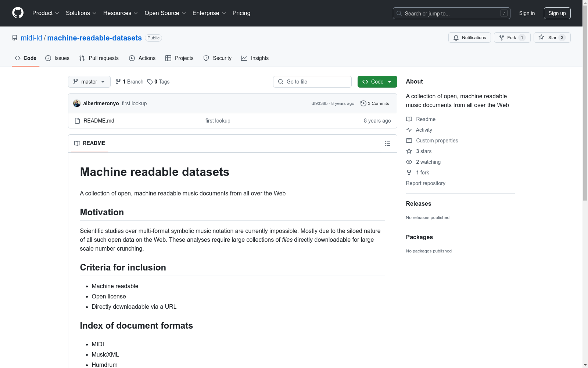Click the README.md file icon
Image resolution: width=588 pixels, height=368 pixels.
pos(77,121)
